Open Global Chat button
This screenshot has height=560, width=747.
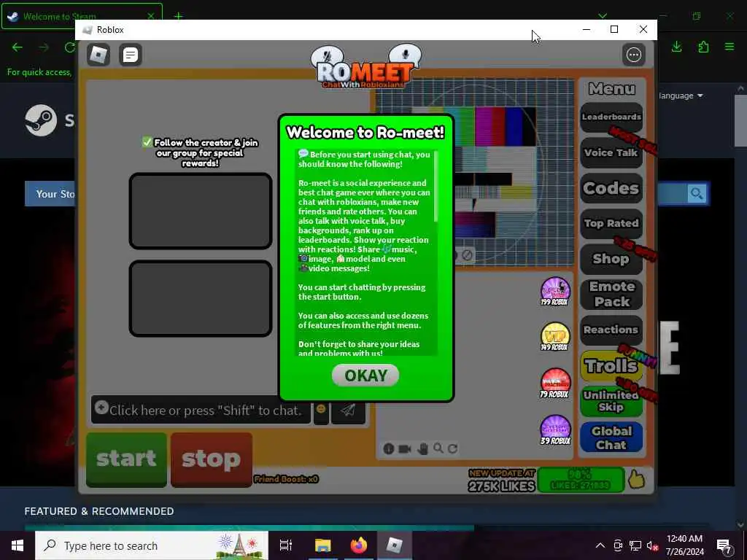coord(611,437)
